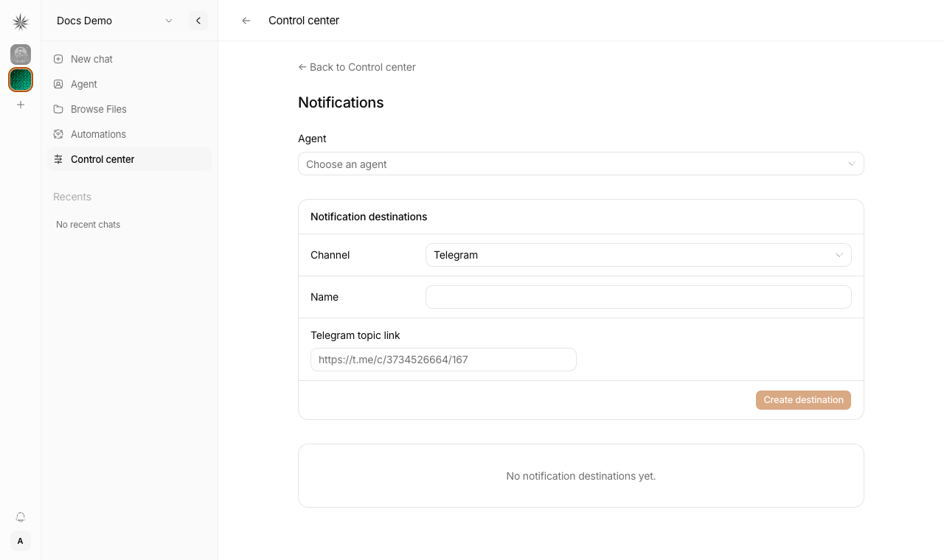This screenshot has height=560, width=944.
Task: Click the 'No notification destinations yet.' message
Action: click(x=581, y=476)
